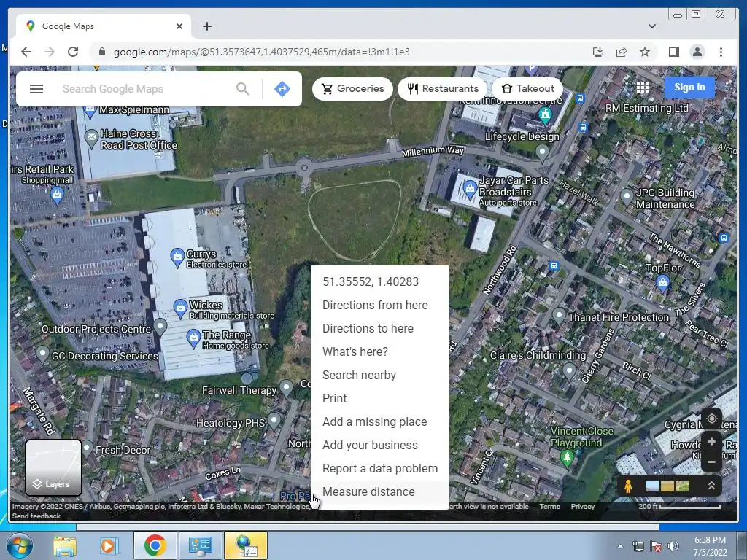747x560 pixels.
Task: Click the TopFlor shopping pin
Action: [x=662, y=284]
